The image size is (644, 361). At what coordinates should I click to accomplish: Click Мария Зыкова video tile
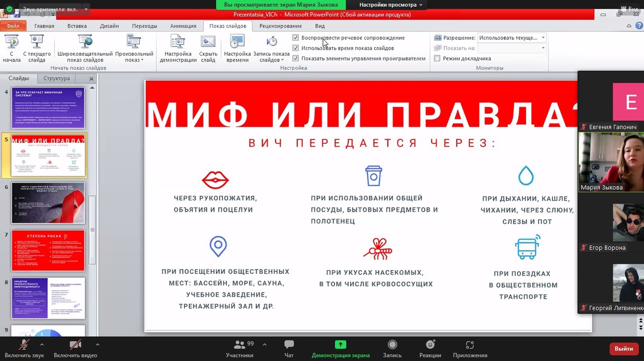611,162
